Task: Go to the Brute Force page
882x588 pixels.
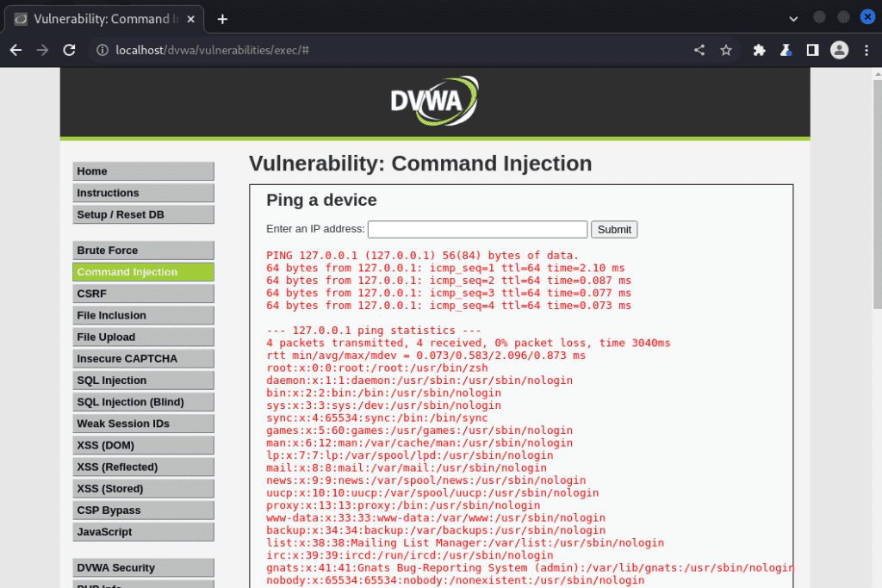Action: pyautogui.click(x=144, y=251)
